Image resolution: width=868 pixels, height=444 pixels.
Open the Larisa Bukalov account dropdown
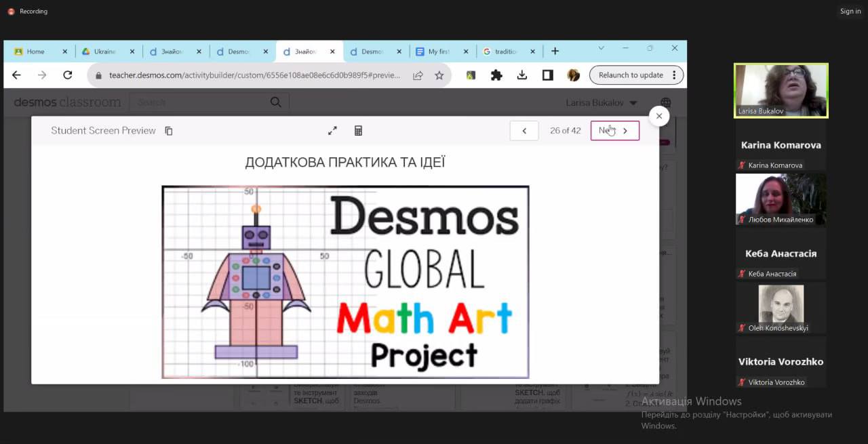pyautogui.click(x=601, y=103)
